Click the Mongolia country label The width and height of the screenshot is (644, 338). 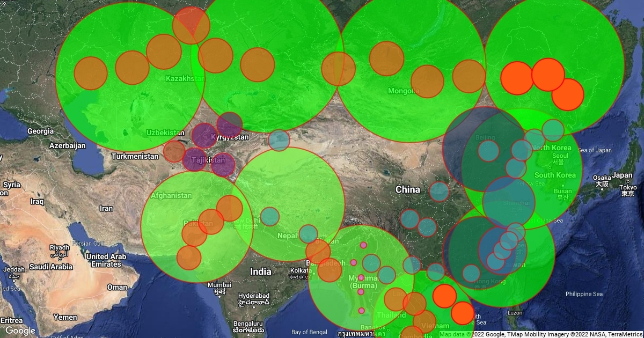404,91
